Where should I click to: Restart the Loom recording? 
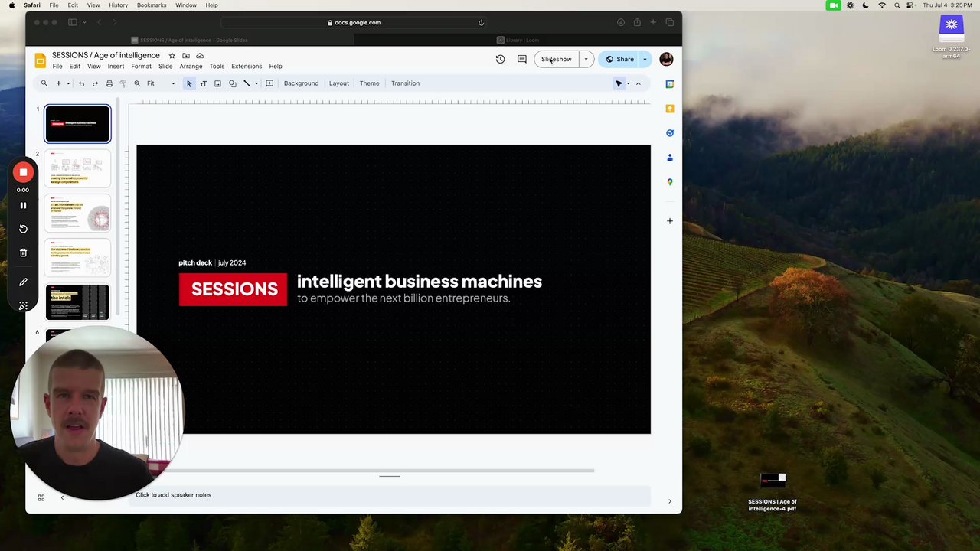pyautogui.click(x=23, y=229)
